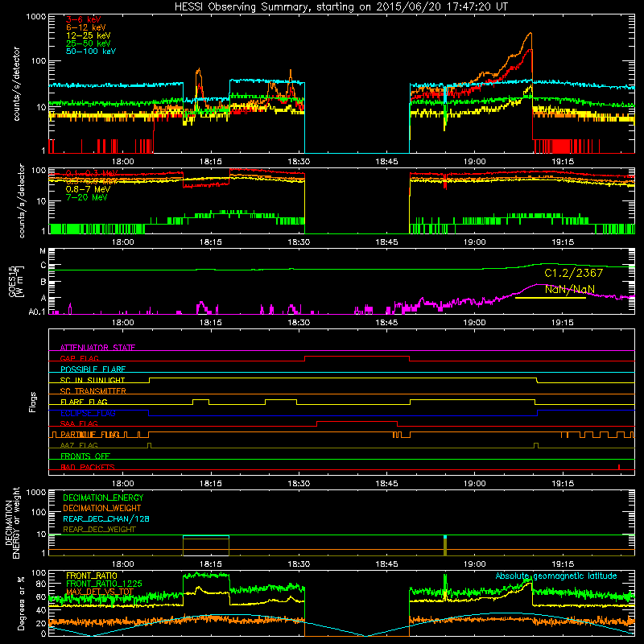Click the yellow flare duration bar under C1.2
The width and height of the screenshot is (644, 644).
(551, 298)
